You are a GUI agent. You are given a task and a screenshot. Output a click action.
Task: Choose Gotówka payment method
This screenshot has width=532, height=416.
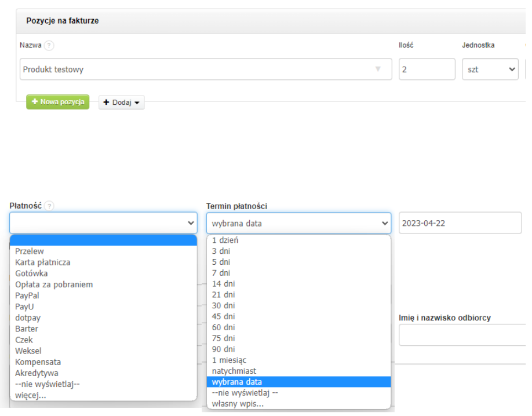pyautogui.click(x=104, y=273)
